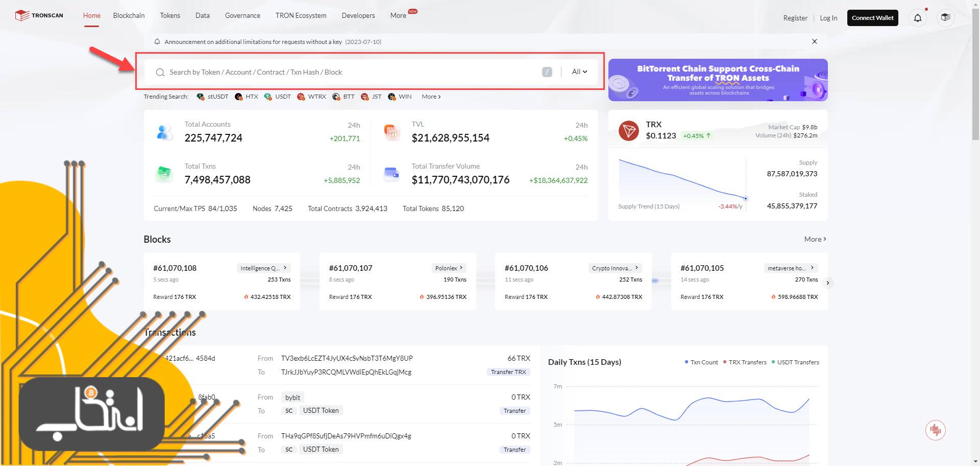The width and height of the screenshot is (980, 466).
Task: Click the Total Tokens 85,120 stat
Action: pos(433,208)
